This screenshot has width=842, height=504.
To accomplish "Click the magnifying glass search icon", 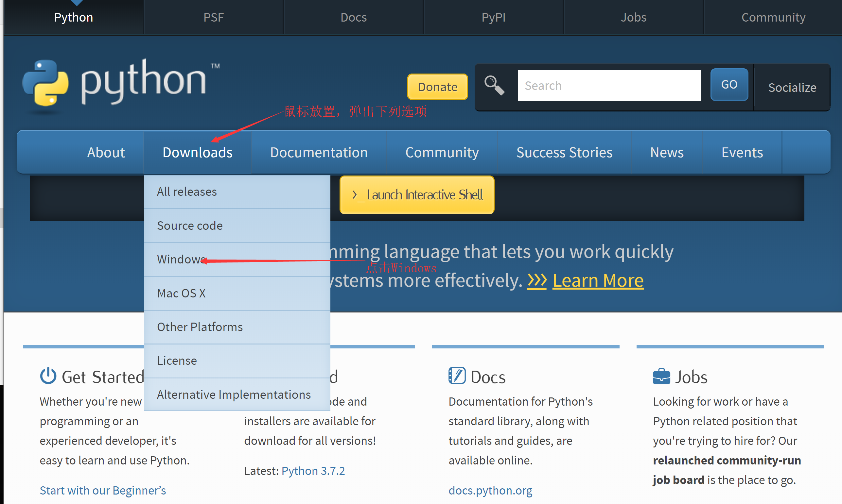I will click(x=494, y=85).
